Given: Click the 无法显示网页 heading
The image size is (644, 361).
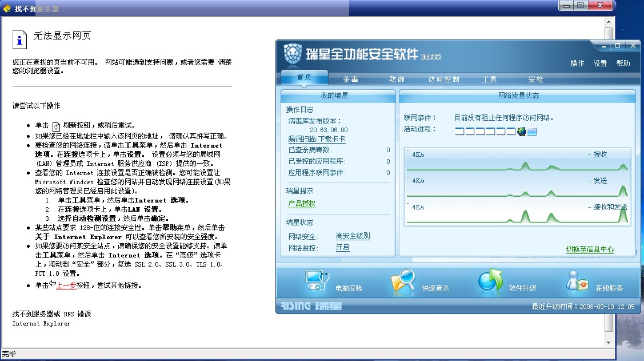Looking at the screenshot, I should coord(62,36).
